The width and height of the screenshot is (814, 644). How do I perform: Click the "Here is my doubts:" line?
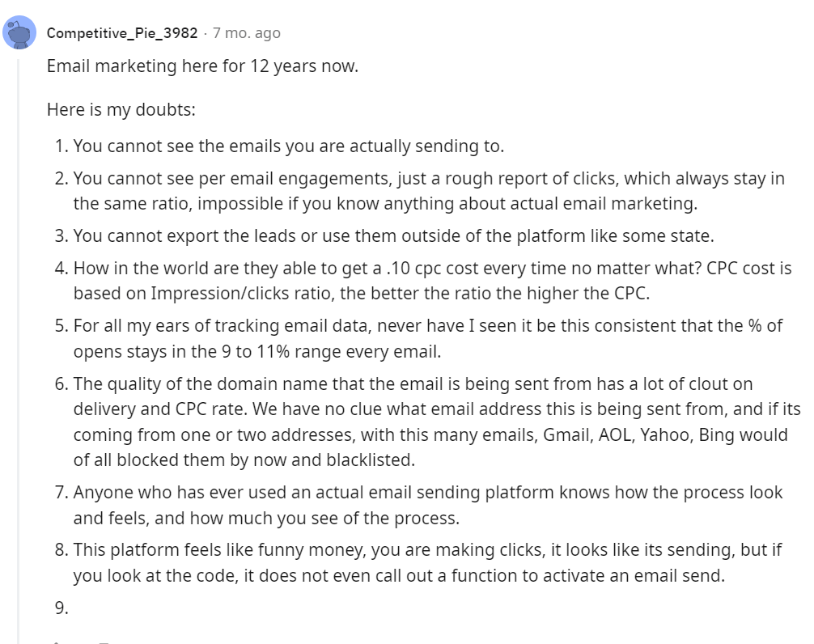(x=121, y=109)
